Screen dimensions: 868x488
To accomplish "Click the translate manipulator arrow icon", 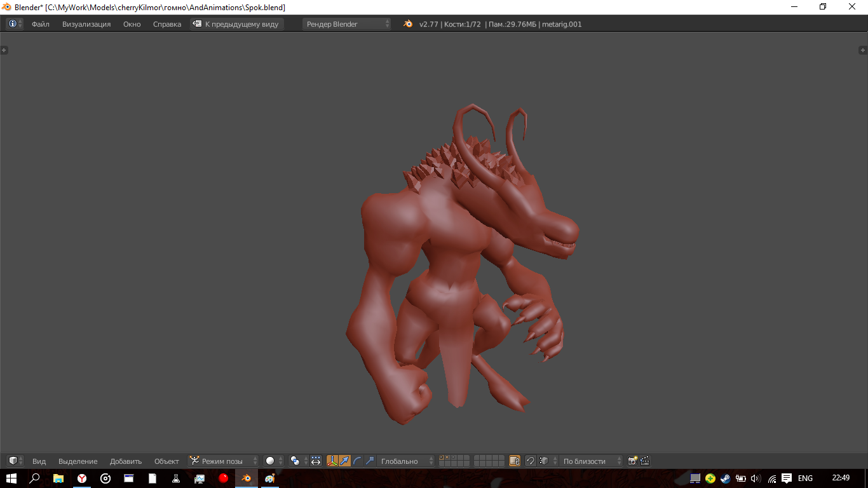I will (344, 461).
